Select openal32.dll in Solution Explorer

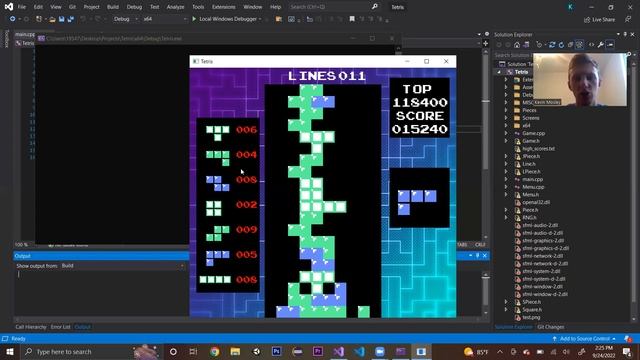[536, 202]
